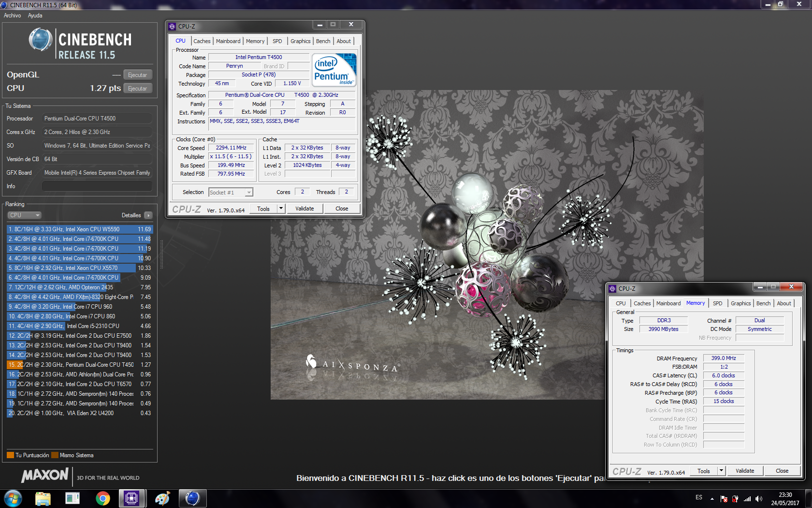The image size is (812, 508).
Task: Open About tab in top CPU-Z window
Action: [x=344, y=41]
